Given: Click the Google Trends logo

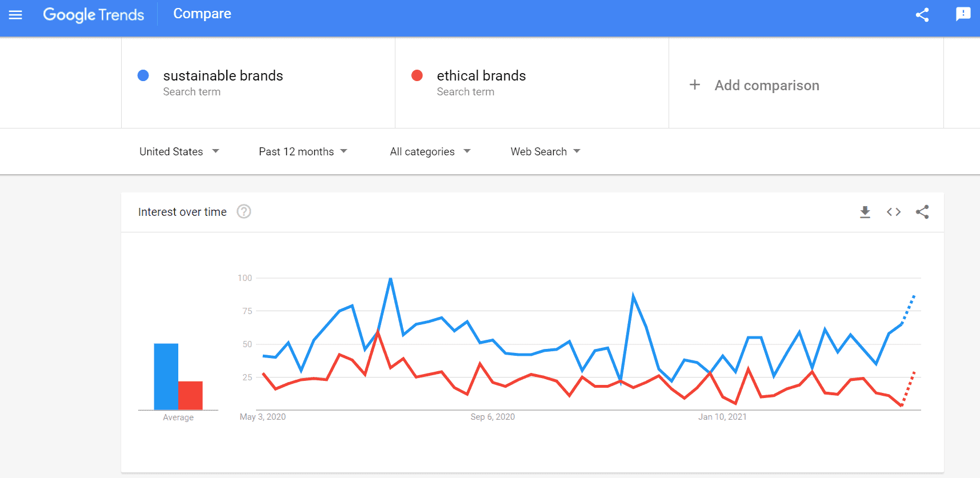Looking at the screenshot, I should (x=94, y=15).
